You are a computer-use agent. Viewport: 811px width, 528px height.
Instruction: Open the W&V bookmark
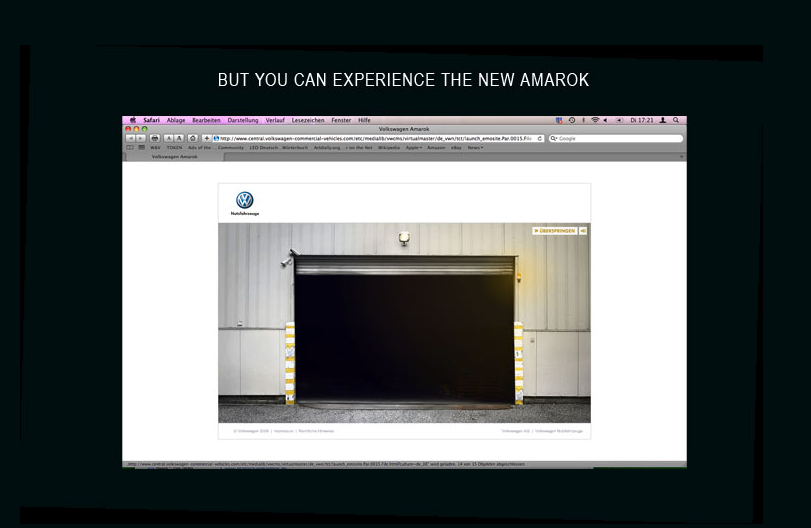pos(155,148)
